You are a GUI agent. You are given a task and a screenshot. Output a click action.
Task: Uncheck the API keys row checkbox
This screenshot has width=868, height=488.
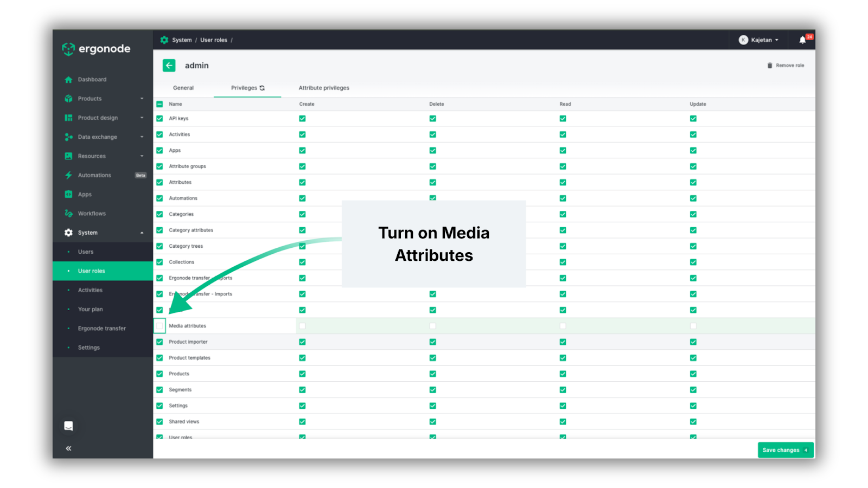coord(159,118)
